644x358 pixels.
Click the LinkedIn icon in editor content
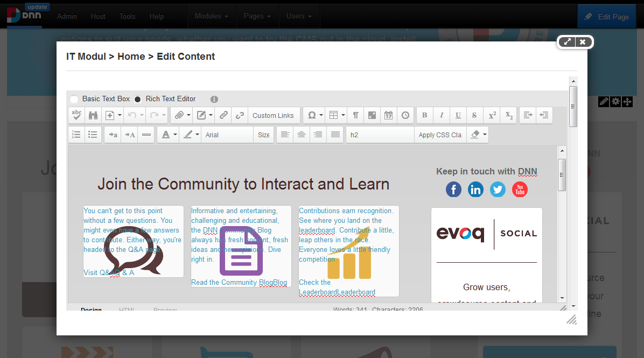pos(475,189)
